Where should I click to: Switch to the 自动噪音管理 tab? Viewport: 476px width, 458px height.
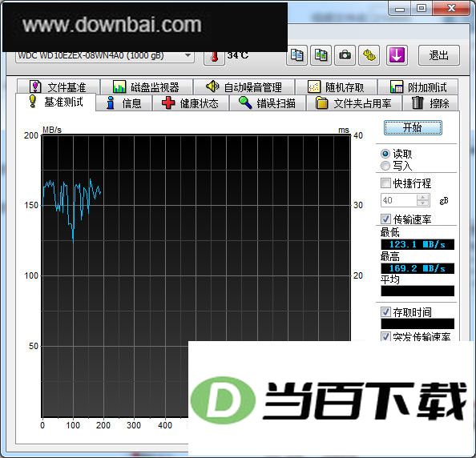pyautogui.click(x=244, y=87)
